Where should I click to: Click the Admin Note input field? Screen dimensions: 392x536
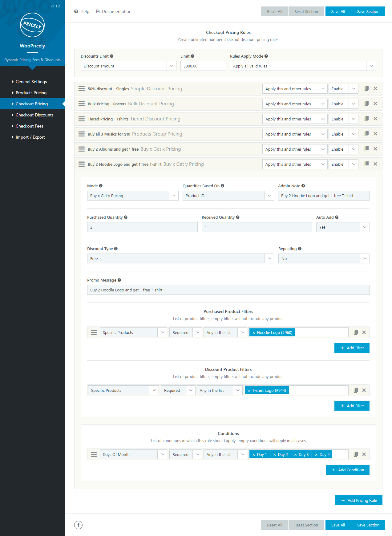[324, 196]
